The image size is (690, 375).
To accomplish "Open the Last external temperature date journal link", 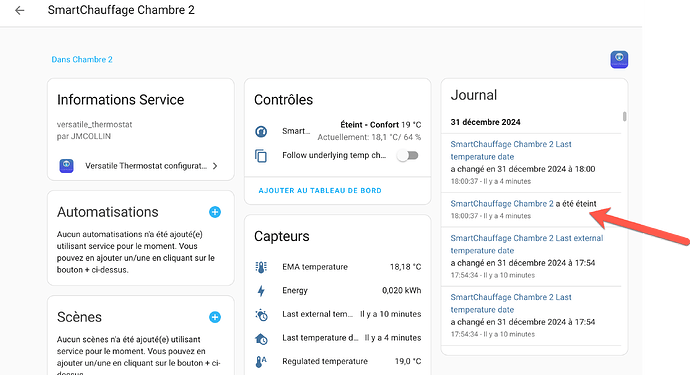I will point(527,244).
